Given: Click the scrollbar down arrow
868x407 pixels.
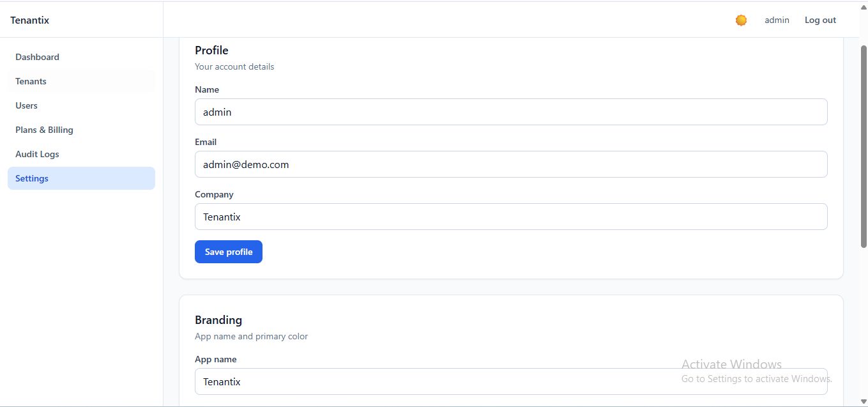Looking at the screenshot, I should [864, 401].
